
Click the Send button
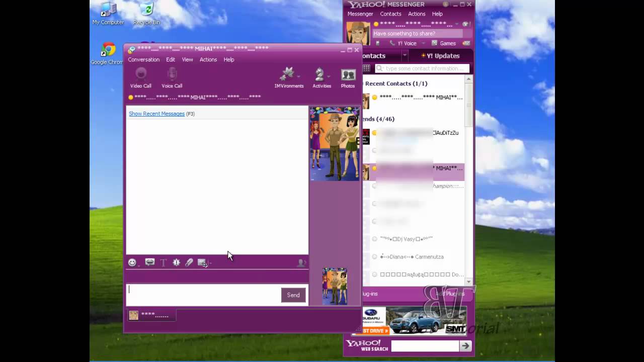coord(293,295)
